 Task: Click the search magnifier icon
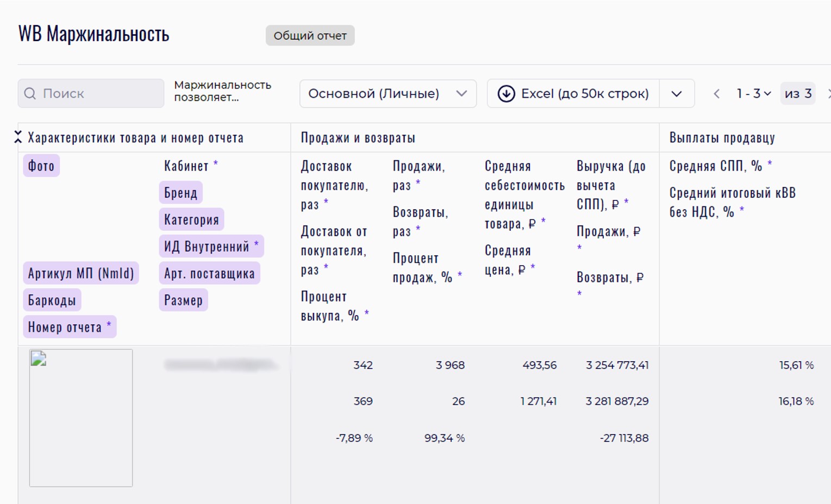tap(30, 94)
